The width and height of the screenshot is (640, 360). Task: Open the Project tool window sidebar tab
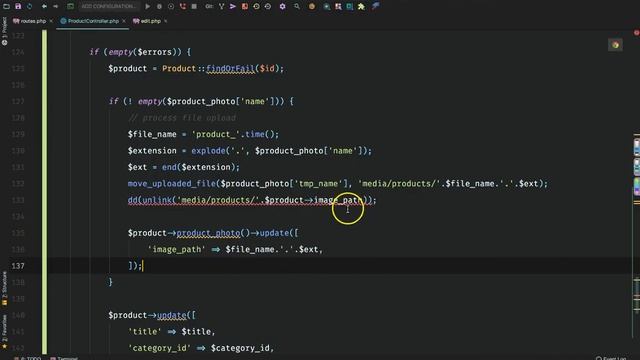coord(4,31)
